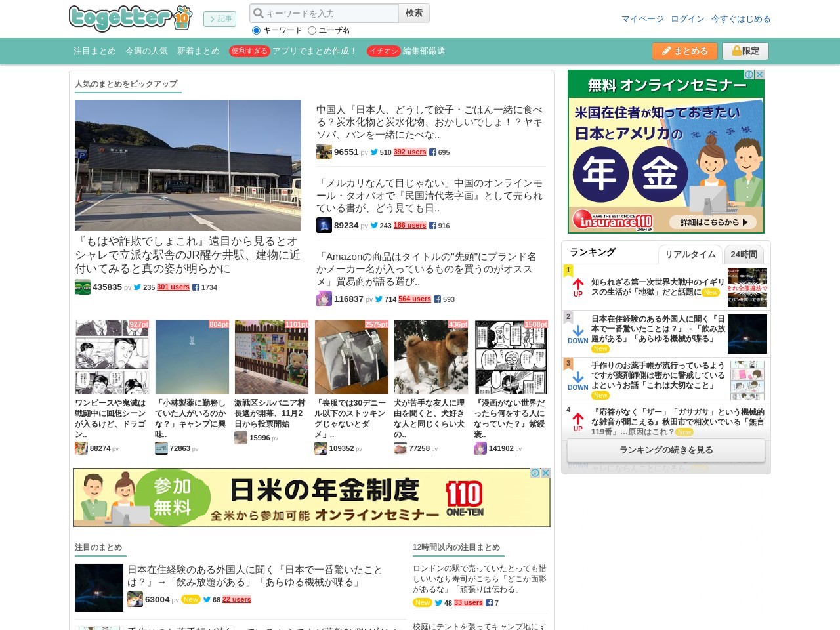Click author avatar beside 89234 pv
The width and height of the screenshot is (840, 630).
[324, 226]
